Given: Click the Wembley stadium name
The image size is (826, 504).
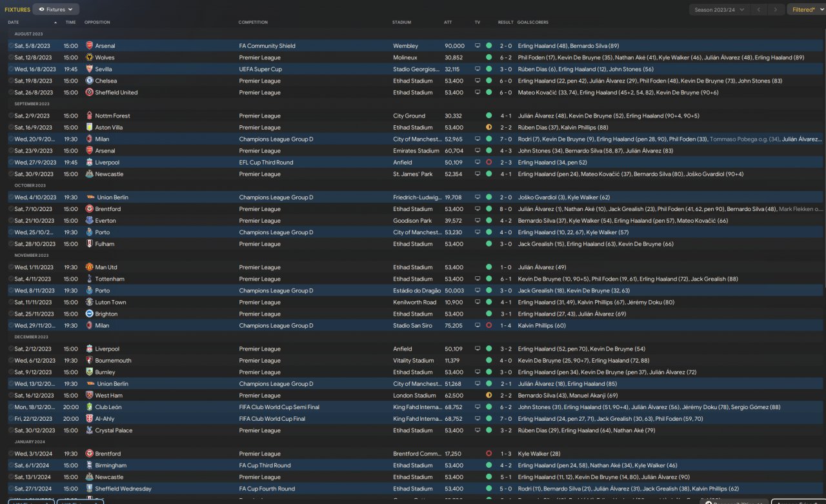Looking at the screenshot, I should point(405,46).
